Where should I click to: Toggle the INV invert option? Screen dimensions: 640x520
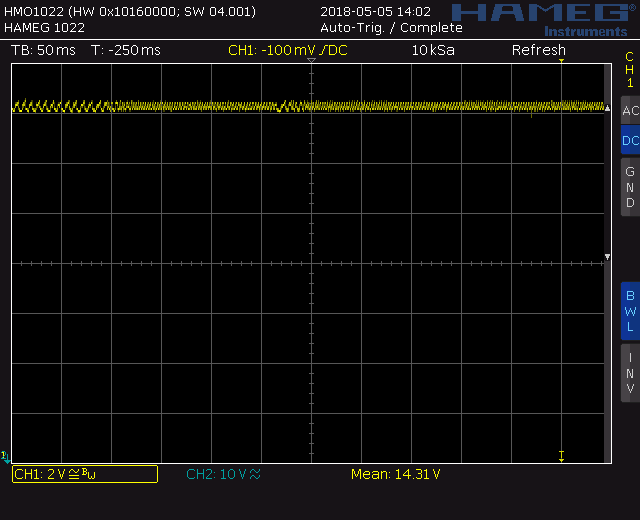(x=629, y=373)
